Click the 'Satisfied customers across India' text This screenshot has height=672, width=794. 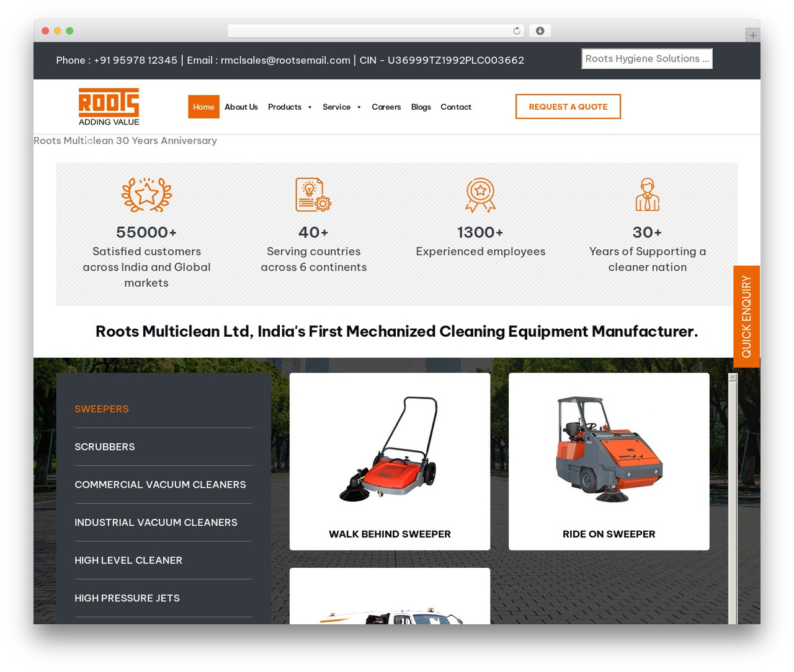click(146, 267)
